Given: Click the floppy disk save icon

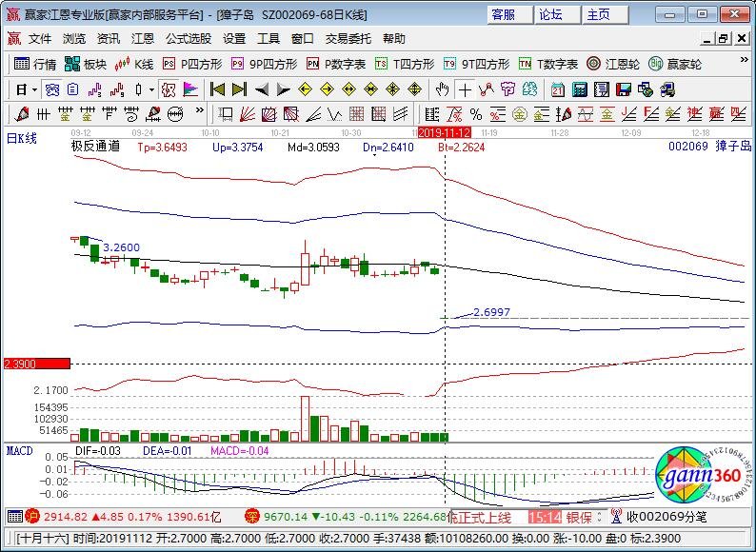Looking at the screenshot, I should coord(624,89).
